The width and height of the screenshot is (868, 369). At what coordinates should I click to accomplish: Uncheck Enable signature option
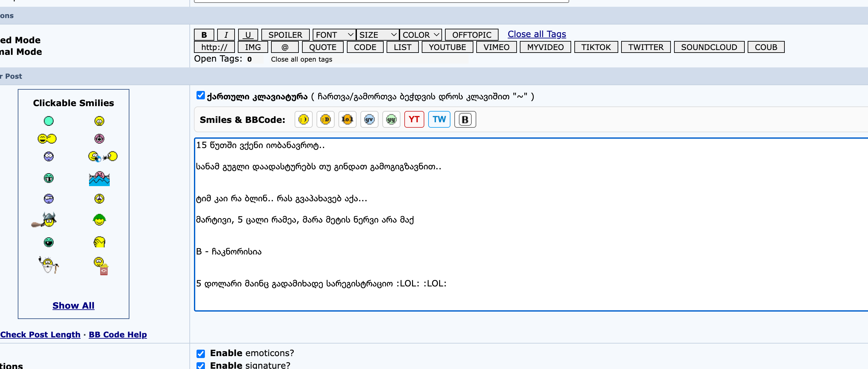[x=200, y=366]
